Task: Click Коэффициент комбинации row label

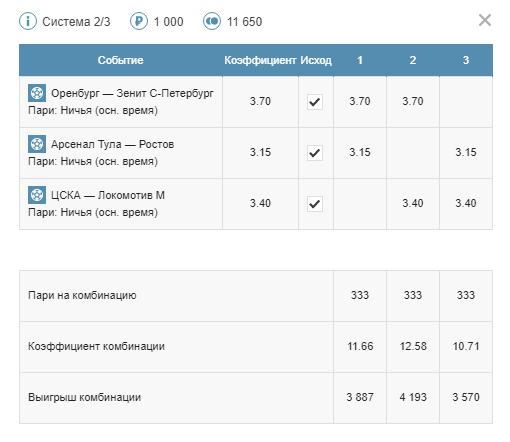Action: coord(96,346)
